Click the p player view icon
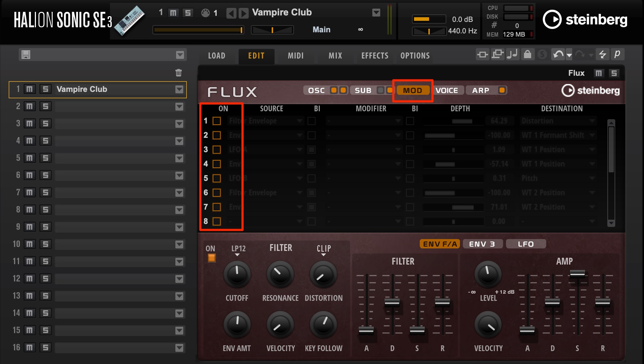Image resolution: width=644 pixels, height=364 pixels. (617, 54)
